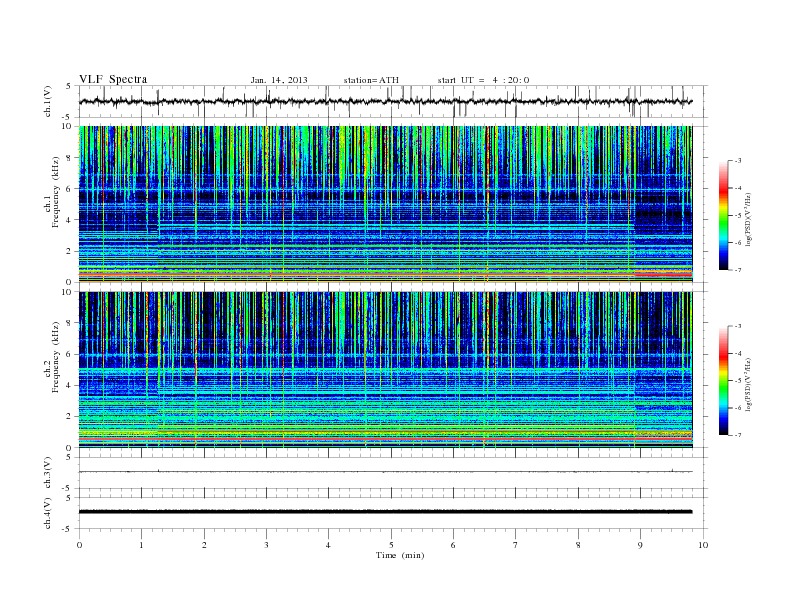Click the 10 tick on time axis

703,545
